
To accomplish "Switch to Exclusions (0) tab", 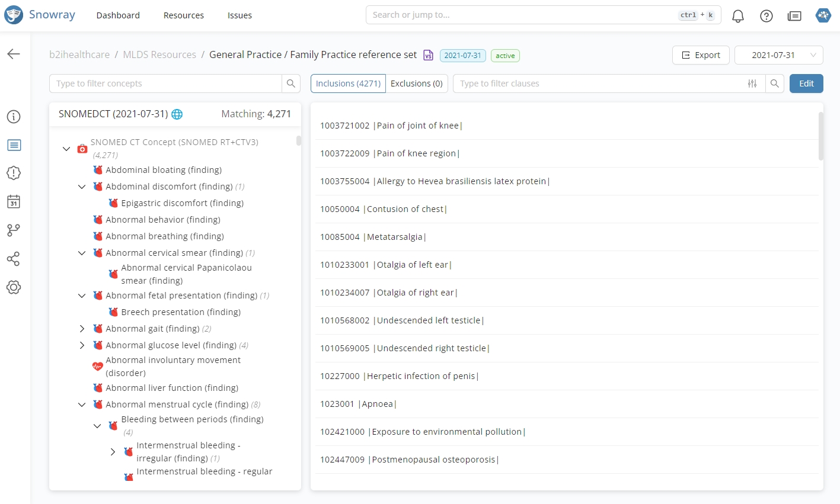I will [x=416, y=84].
